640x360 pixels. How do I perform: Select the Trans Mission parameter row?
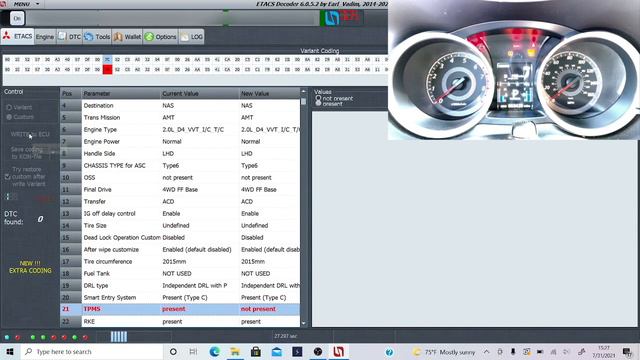180,118
